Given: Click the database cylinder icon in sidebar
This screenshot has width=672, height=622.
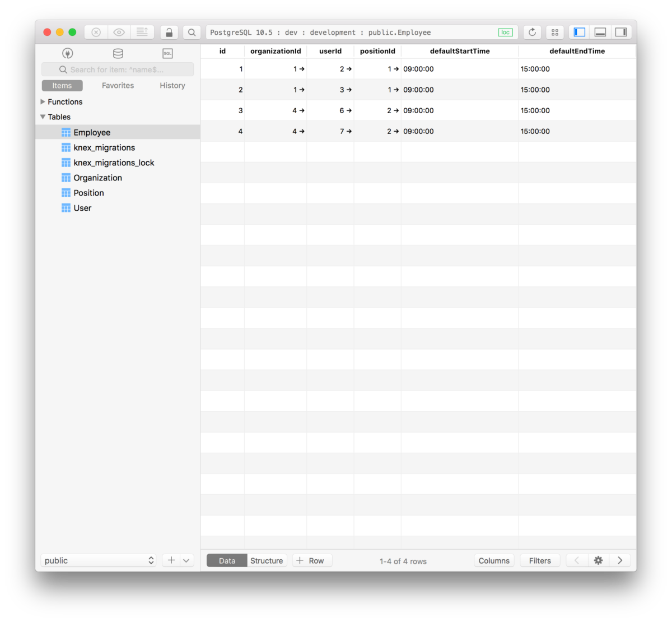Looking at the screenshot, I should [x=118, y=53].
